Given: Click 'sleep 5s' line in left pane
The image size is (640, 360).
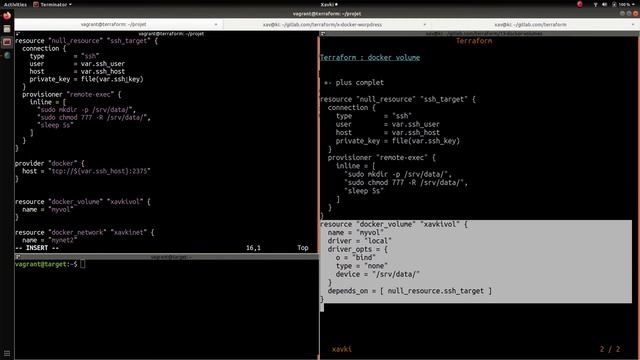Looking at the screenshot, I should (55, 125).
